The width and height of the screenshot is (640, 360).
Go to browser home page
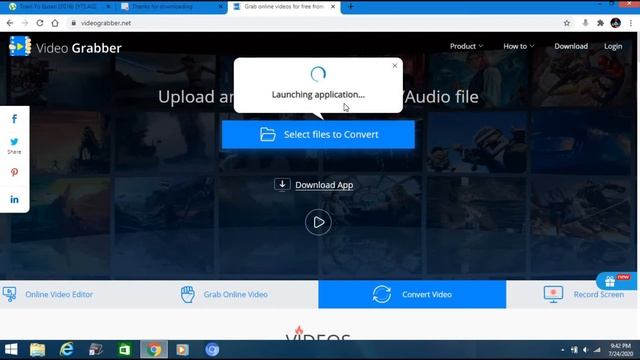point(55,23)
